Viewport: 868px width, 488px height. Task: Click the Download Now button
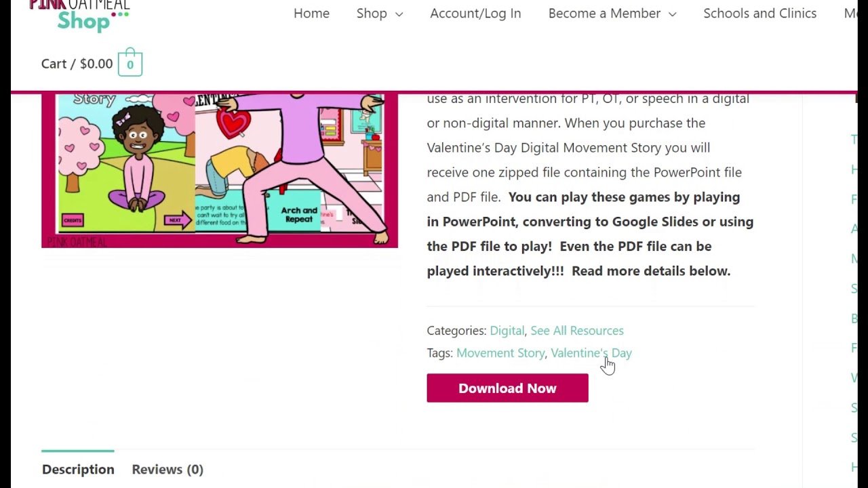(x=507, y=388)
